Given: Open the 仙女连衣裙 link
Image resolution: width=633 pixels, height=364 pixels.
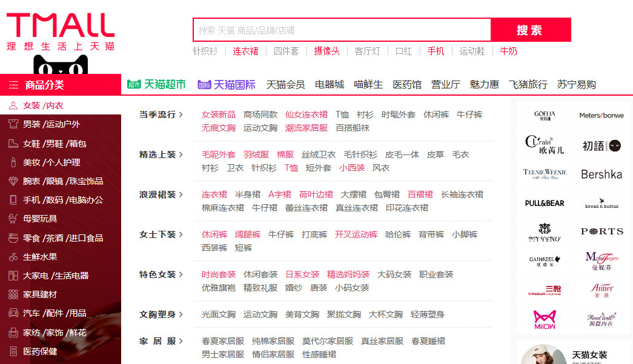Looking at the screenshot, I should [306, 114].
